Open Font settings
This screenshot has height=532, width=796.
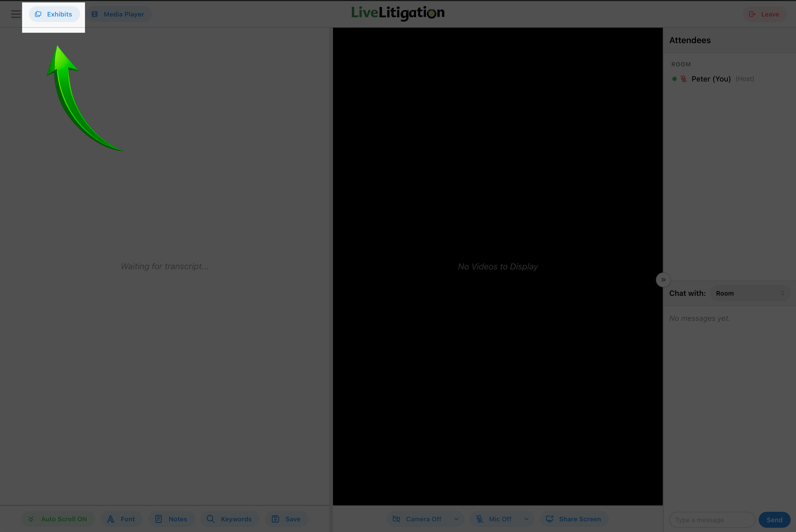coord(121,519)
